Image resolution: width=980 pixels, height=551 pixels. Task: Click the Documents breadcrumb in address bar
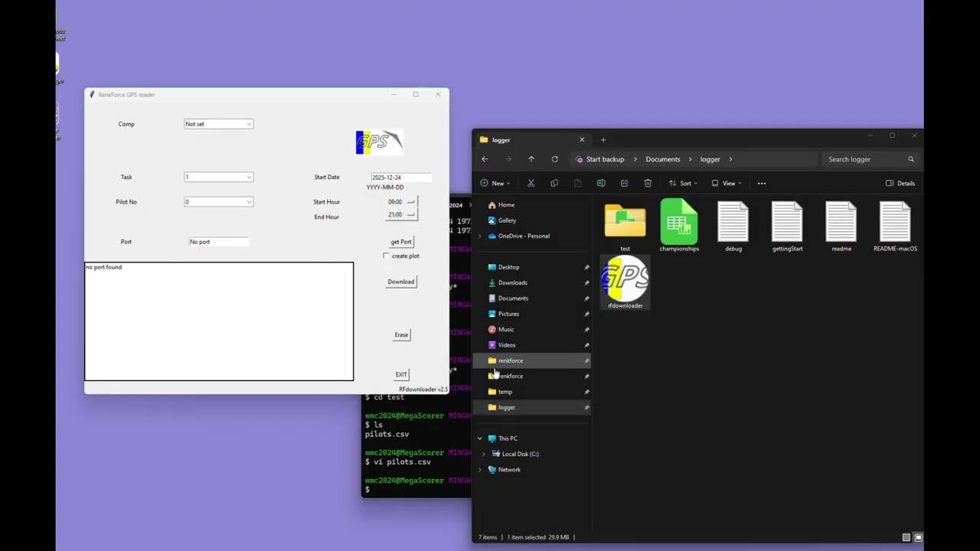pyautogui.click(x=663, y=159)
